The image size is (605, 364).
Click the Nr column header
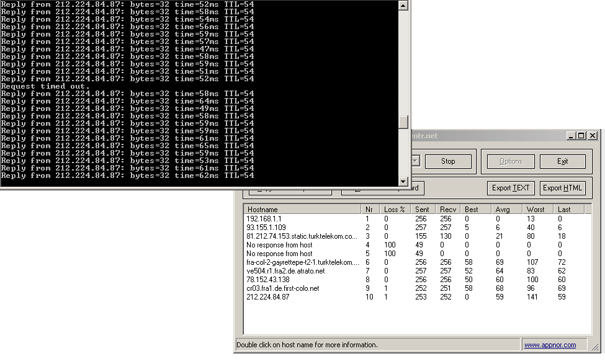click(370, 210)
